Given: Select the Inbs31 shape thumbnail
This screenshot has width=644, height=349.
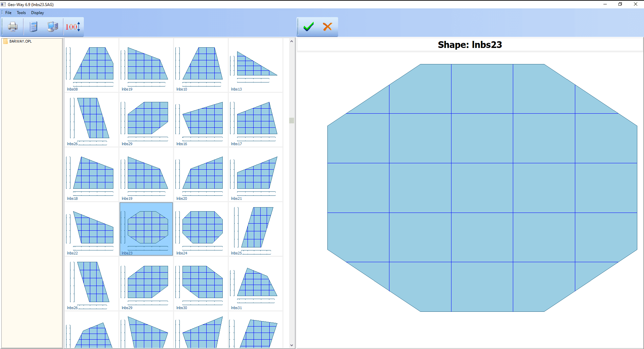Looking at the screenshot, I should tap(255, 284).
